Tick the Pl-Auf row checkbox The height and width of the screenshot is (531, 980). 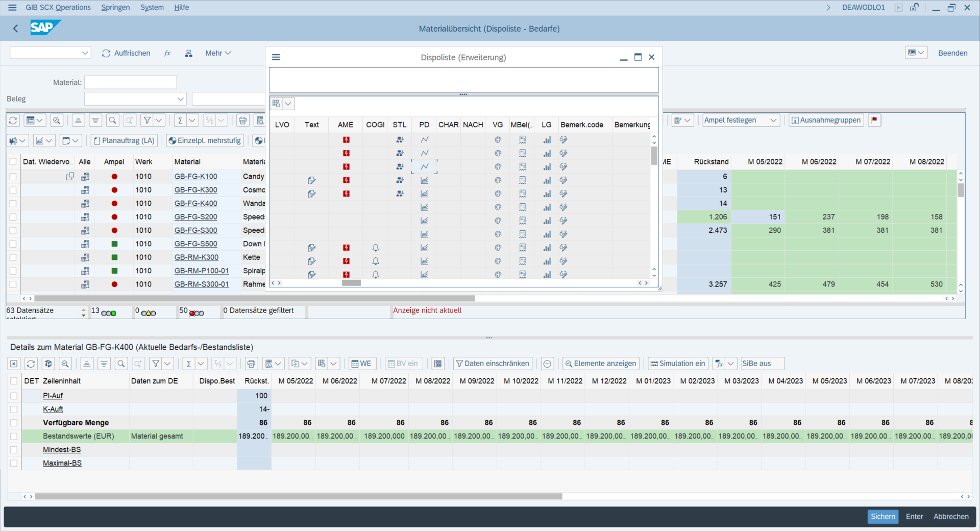tap(14, 396)
